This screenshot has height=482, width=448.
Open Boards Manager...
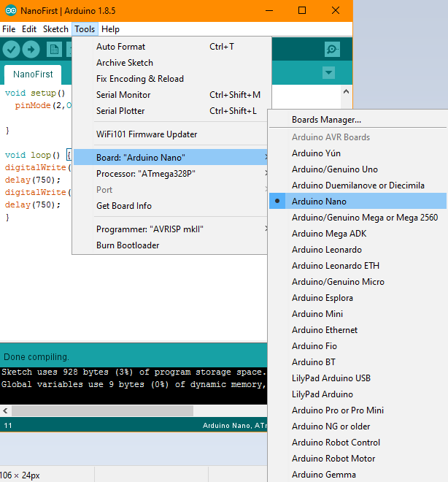coord(358,120)
